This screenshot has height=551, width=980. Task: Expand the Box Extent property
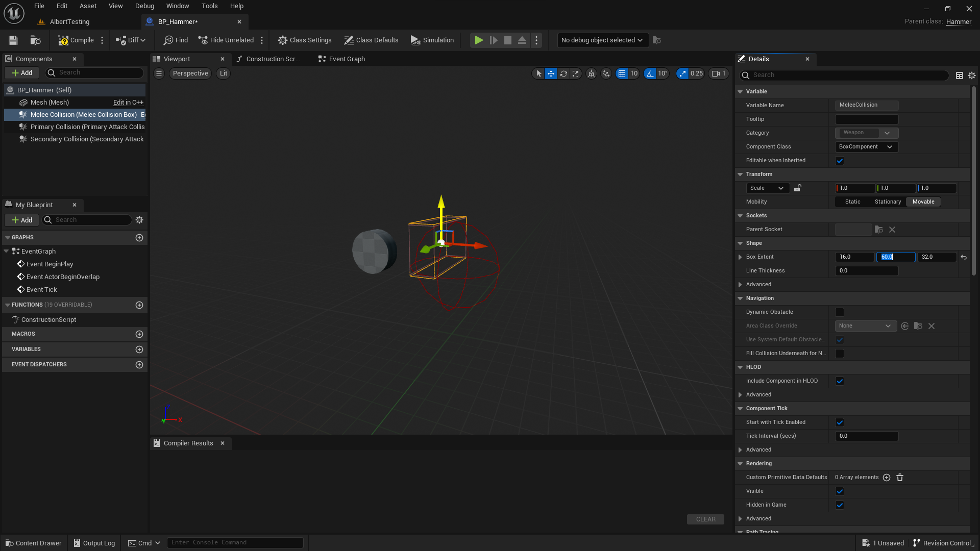740,257
